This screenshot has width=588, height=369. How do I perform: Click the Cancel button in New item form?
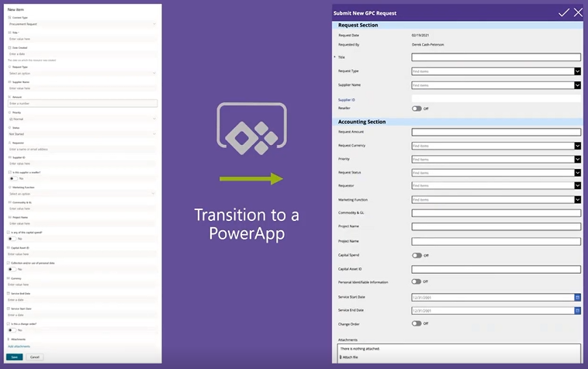click(34, 357)
